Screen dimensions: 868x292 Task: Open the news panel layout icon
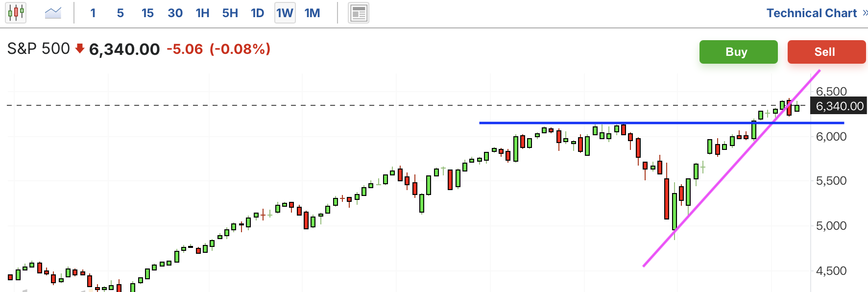tap(359, 13)
